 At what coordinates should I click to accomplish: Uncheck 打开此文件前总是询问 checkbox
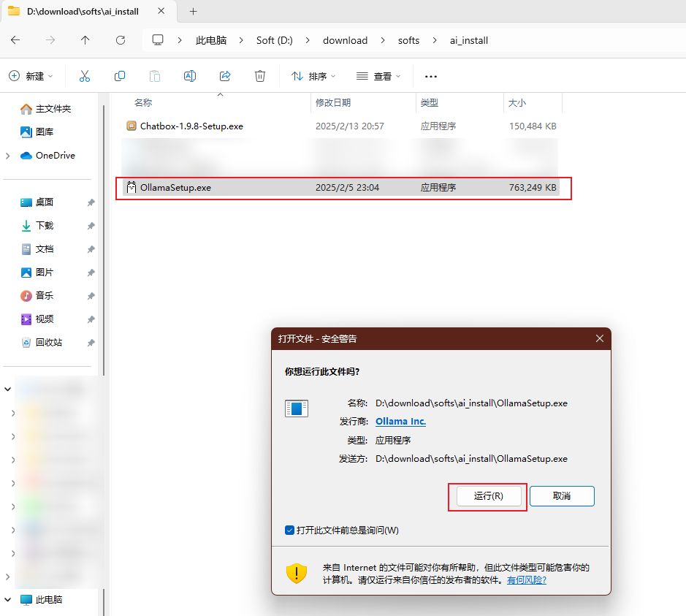(290, 530)
